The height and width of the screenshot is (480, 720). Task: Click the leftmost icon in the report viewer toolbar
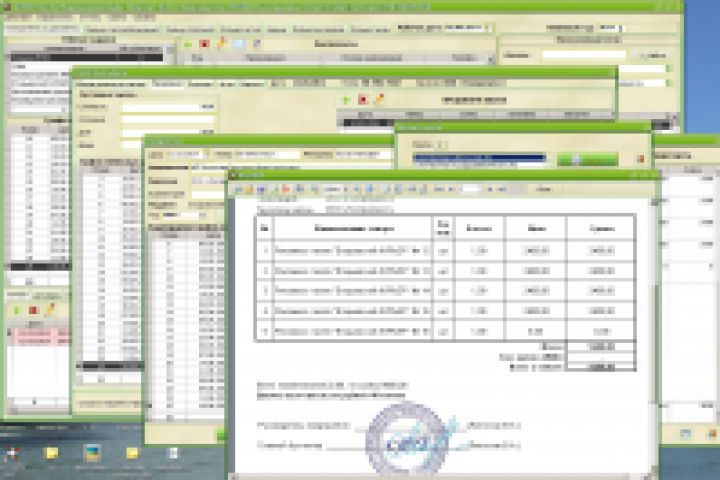(239, 189)
